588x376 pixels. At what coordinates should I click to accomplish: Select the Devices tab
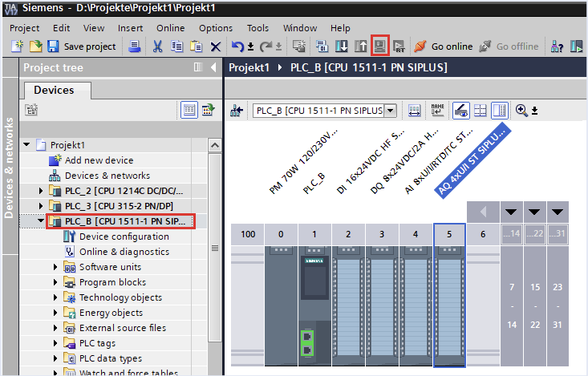pyautogui.click(x=54, y=90)
